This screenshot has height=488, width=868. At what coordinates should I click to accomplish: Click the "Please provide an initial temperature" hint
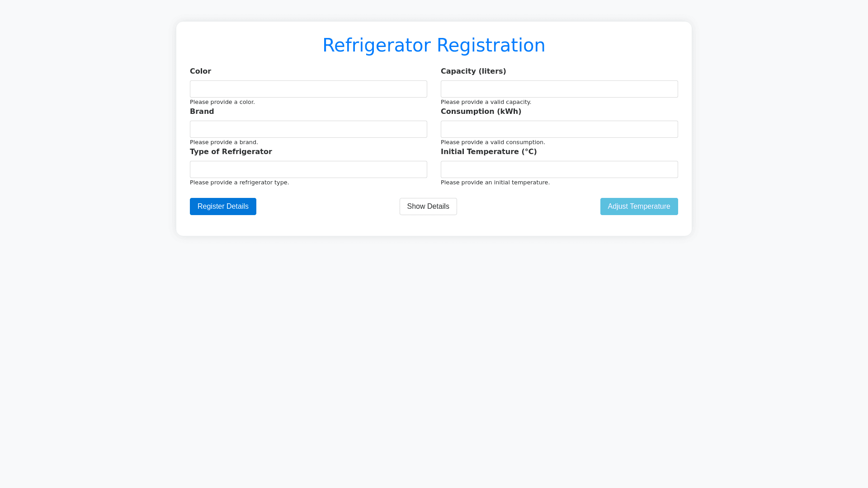pos(495,183)
